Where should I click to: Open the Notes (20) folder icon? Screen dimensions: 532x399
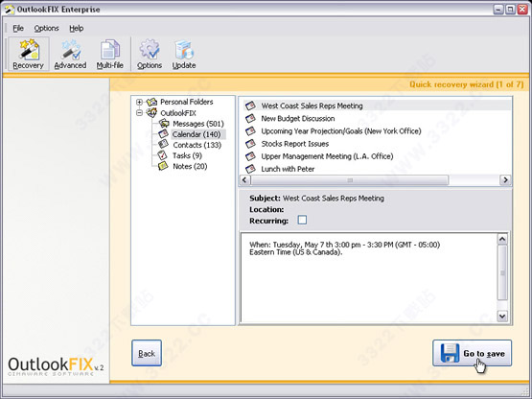(163, 166)
